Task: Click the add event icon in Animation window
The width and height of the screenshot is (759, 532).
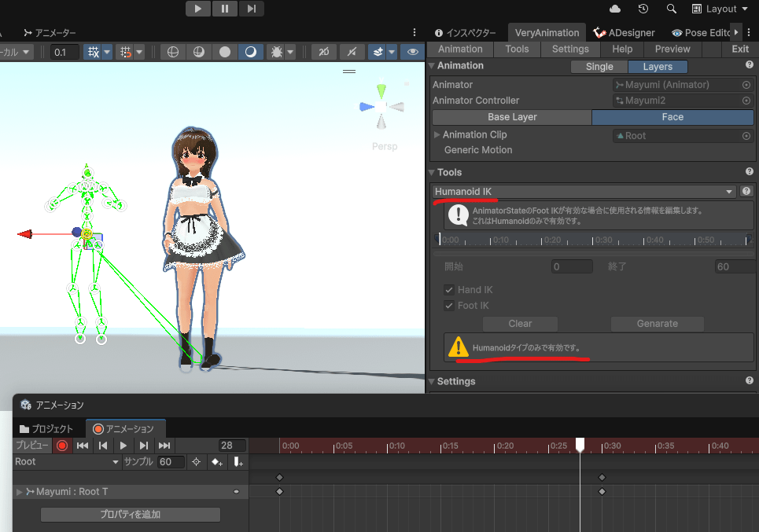Action: point(238,462)
